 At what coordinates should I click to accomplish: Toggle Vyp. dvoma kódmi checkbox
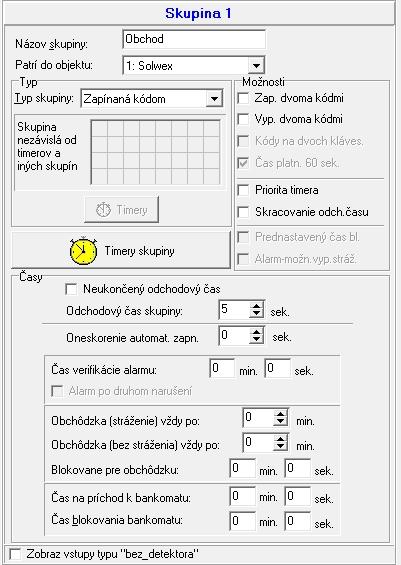244,119
